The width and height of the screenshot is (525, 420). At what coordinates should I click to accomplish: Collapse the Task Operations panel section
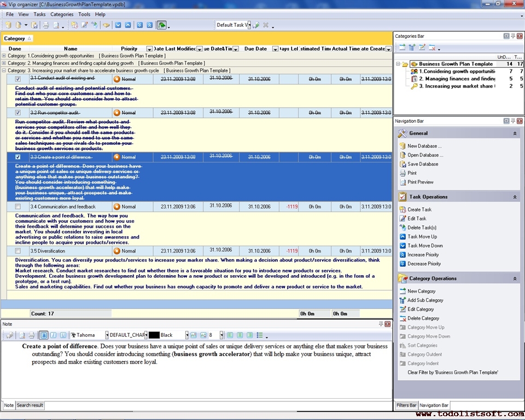pos(516,196)
